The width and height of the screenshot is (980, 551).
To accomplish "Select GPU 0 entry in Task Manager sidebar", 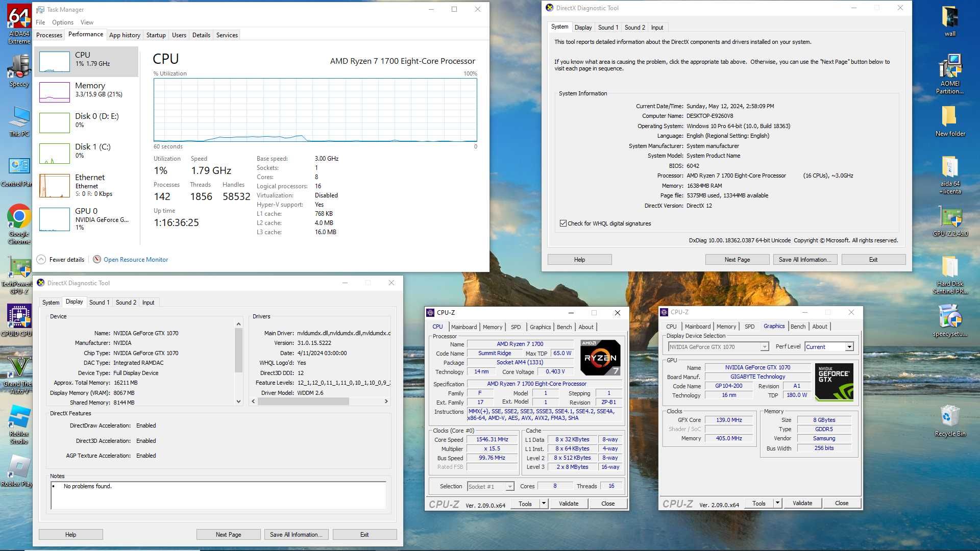I will 86,219.
